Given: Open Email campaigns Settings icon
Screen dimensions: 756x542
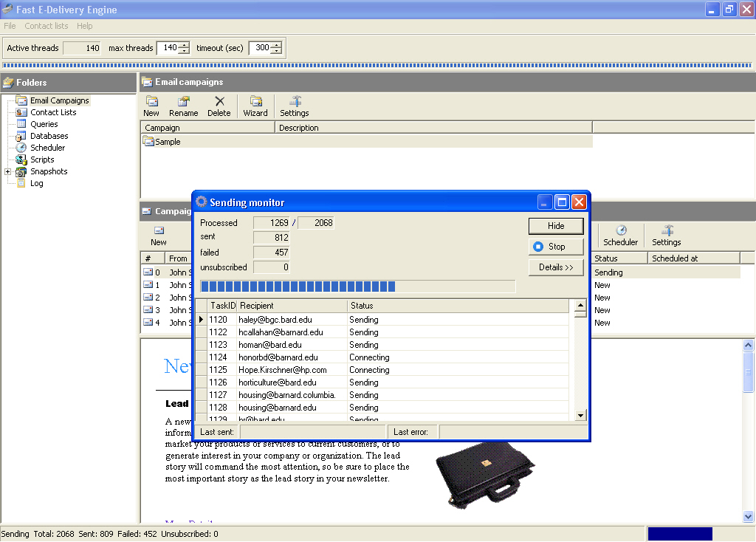Looking at the screenshot, I should (x=295, y=101).
